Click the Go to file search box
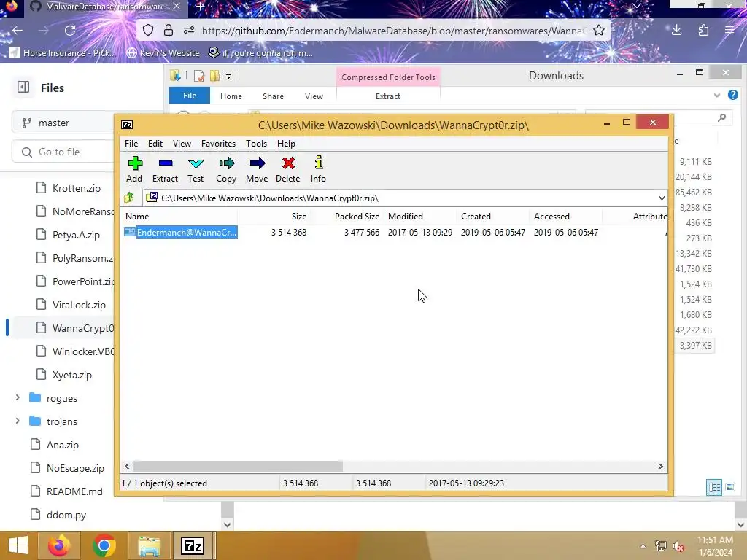Screen dimensions: 747x560 point(63,152)
